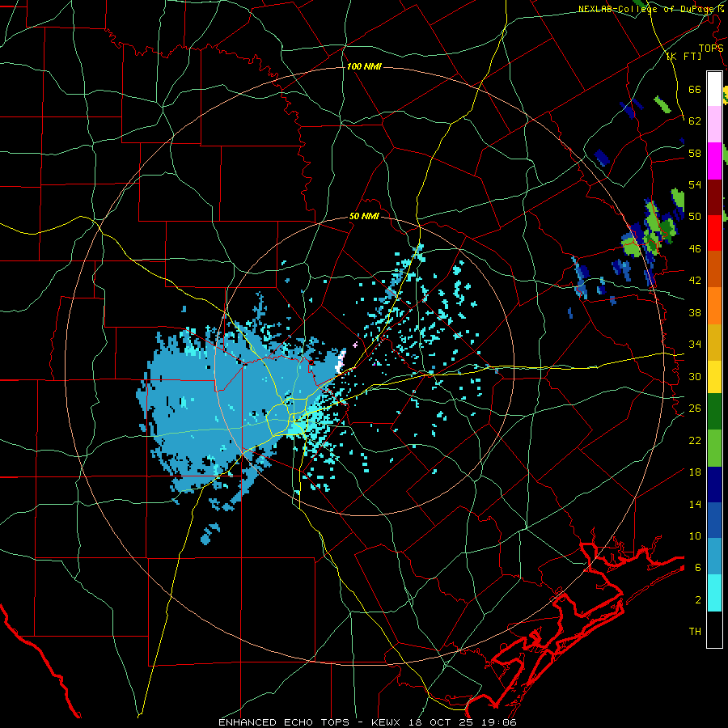This screenshot has width=728, height=728.
Task: Click the navy 22 kft legend swatch
Action: (x=714, y=485)
